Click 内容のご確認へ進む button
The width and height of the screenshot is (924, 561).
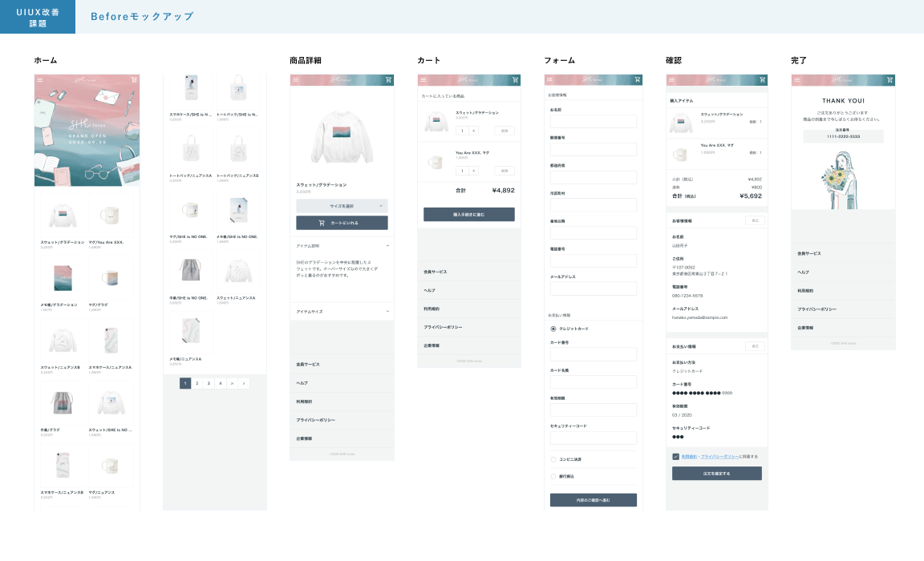594,500
